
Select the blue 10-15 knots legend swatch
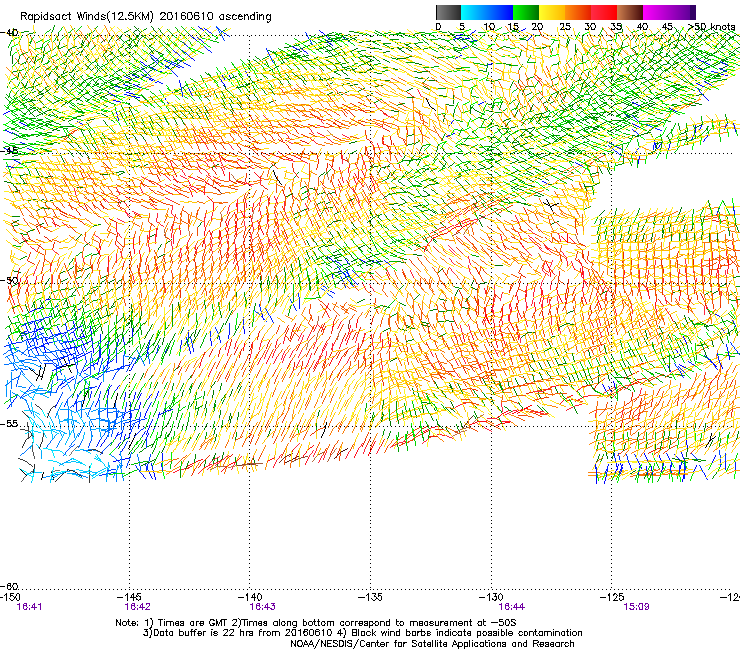click(x=500, y=12)
